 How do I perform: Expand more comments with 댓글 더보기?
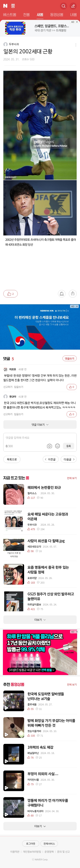click(x=40, y=424)
